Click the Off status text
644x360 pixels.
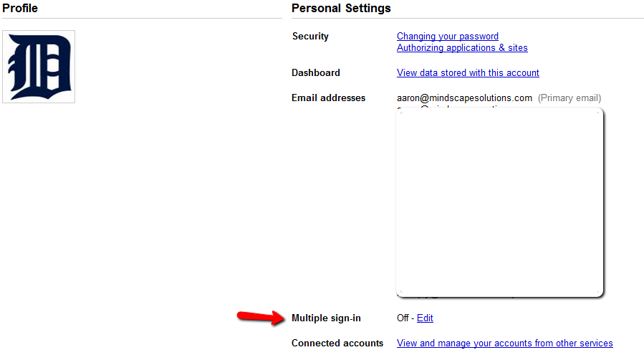[403, 318]
